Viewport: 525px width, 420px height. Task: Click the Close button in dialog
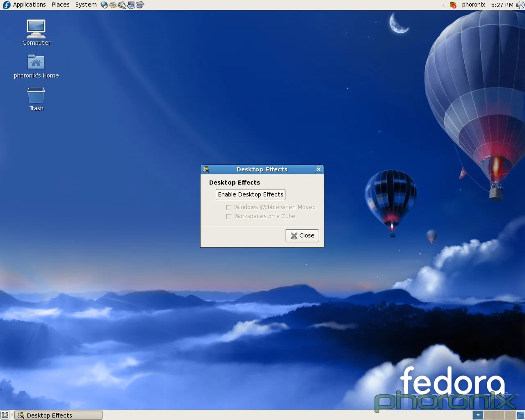tap(302, 235)
